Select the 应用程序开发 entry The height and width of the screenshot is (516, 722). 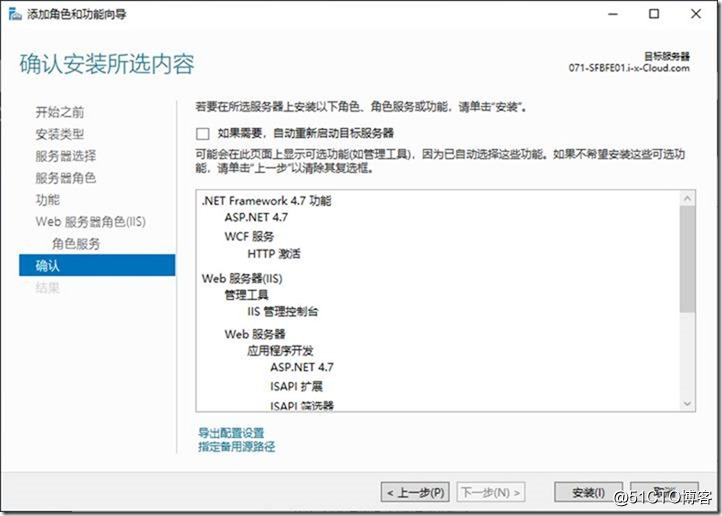click(280, 351)
